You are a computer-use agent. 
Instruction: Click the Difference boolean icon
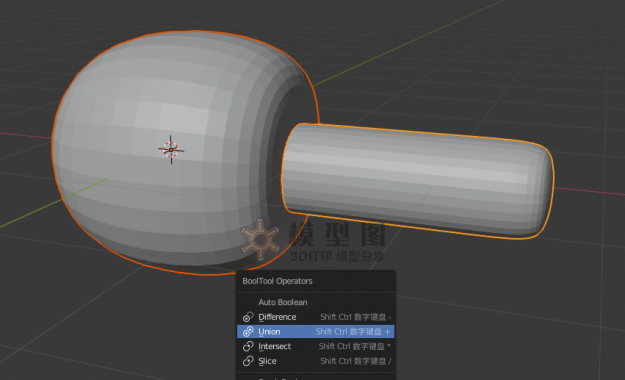[248, 317]
